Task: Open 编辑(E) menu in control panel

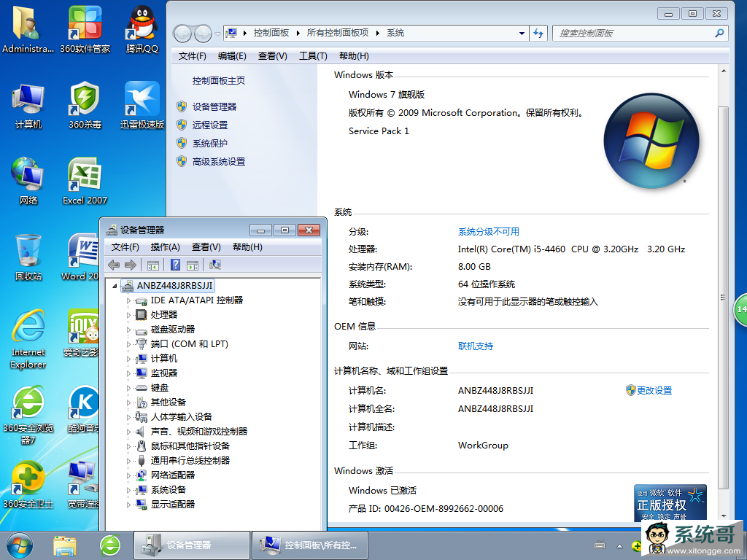Action: point(232,56)
